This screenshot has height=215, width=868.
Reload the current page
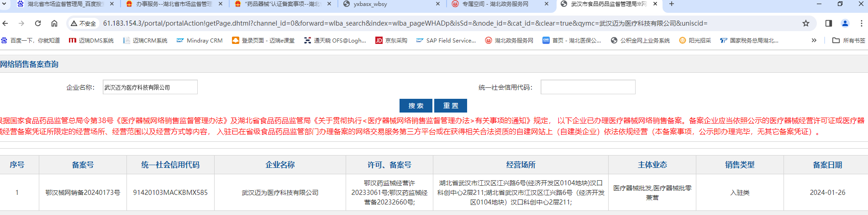[38, 23]
